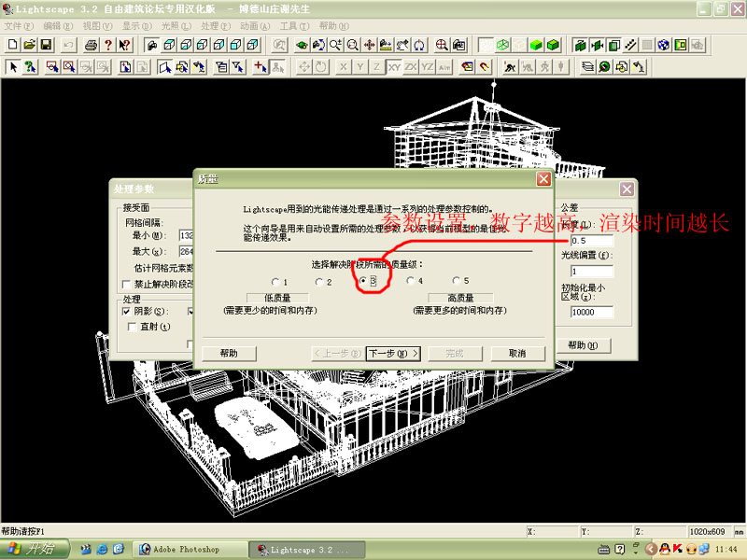Viewport: 747px width, 560px height.
Task: Click the Internet Explorer quick launch icon
Action: tap(102, 550)
